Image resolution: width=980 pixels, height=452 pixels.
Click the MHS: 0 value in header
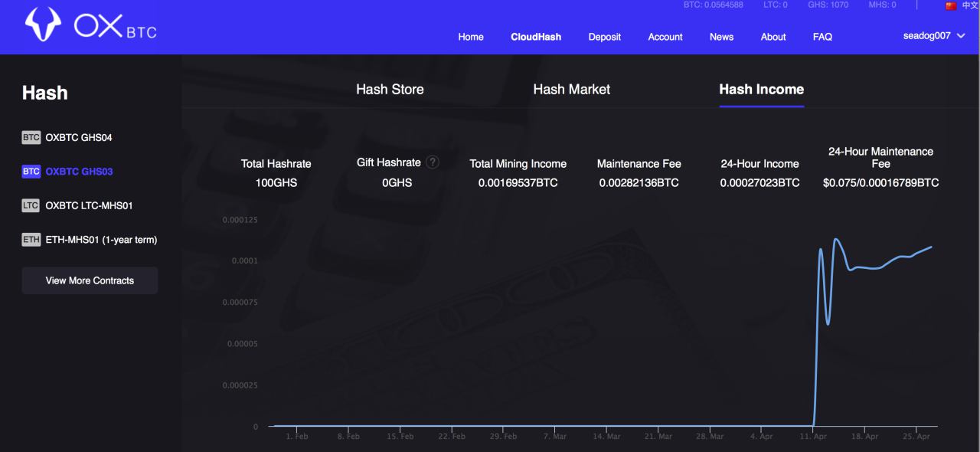883,5
